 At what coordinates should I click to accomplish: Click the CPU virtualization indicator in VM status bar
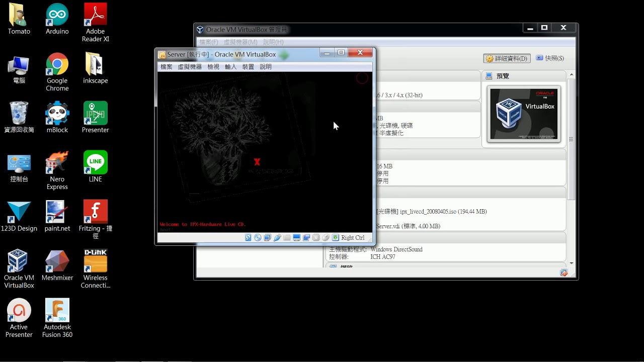pos(316,237)
